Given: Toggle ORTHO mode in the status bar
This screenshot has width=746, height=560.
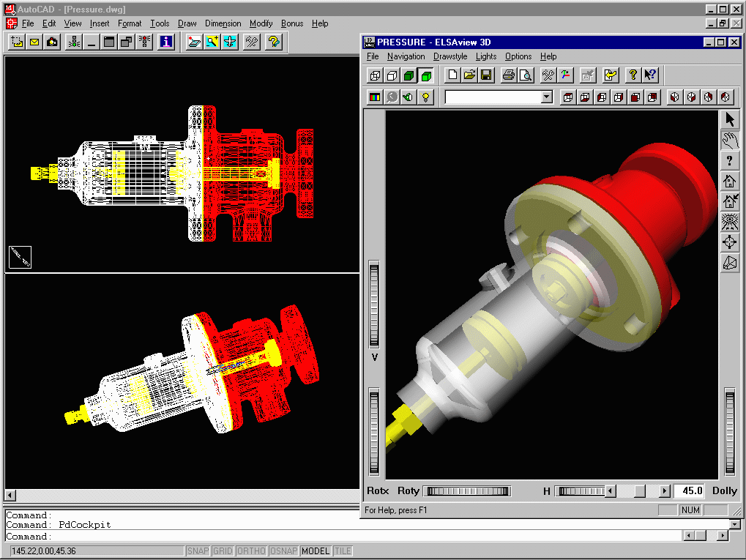Looking at the screenshot, I should [251, 551].
